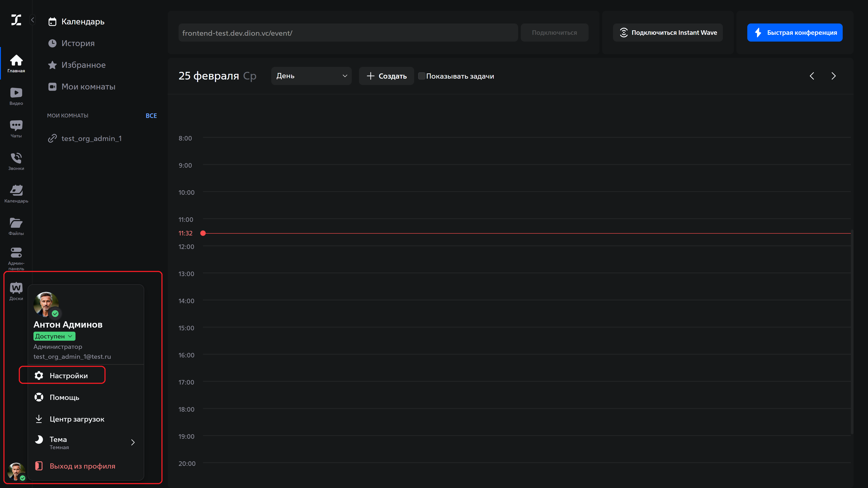868x488 pixels.
Task: Click the 11:32 current time marker
Action: (x=203, y=233)
